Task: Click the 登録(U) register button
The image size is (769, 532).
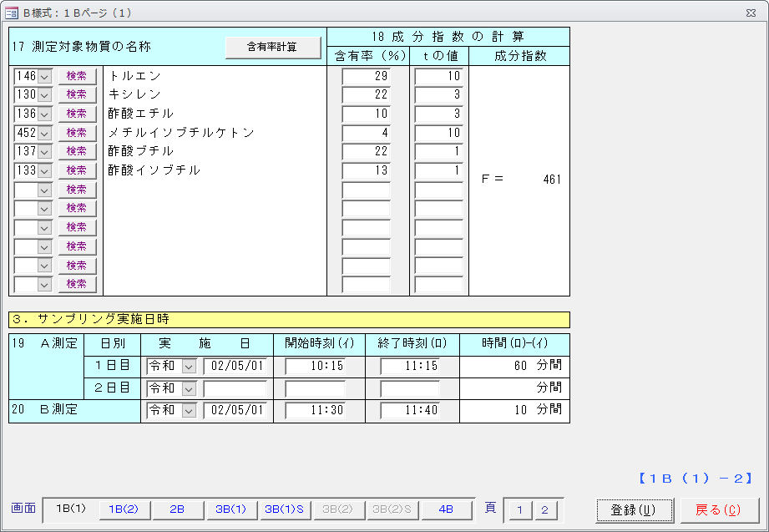Action: point(632,510)
